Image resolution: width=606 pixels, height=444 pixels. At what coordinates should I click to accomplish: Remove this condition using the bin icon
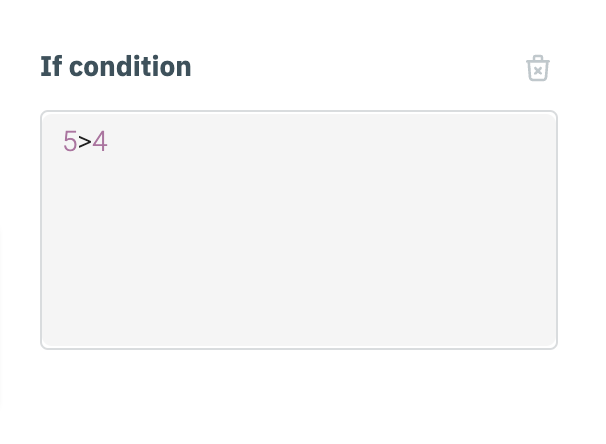tap(538, 68)
